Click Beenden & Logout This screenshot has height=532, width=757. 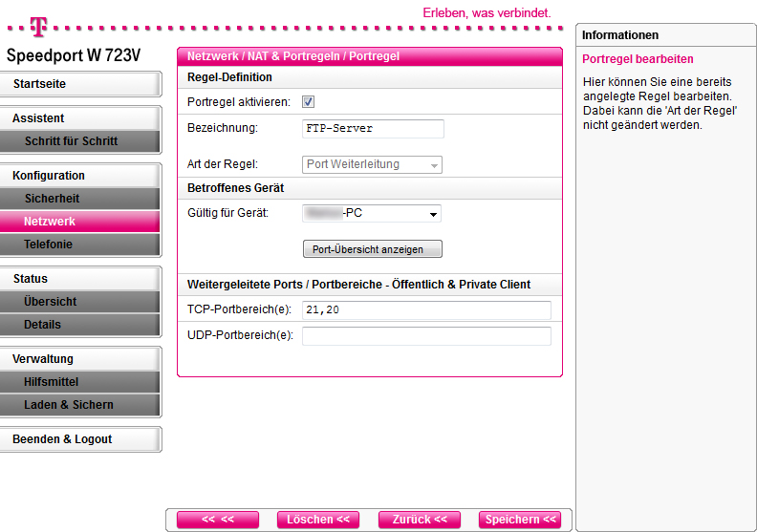[80, 439]
